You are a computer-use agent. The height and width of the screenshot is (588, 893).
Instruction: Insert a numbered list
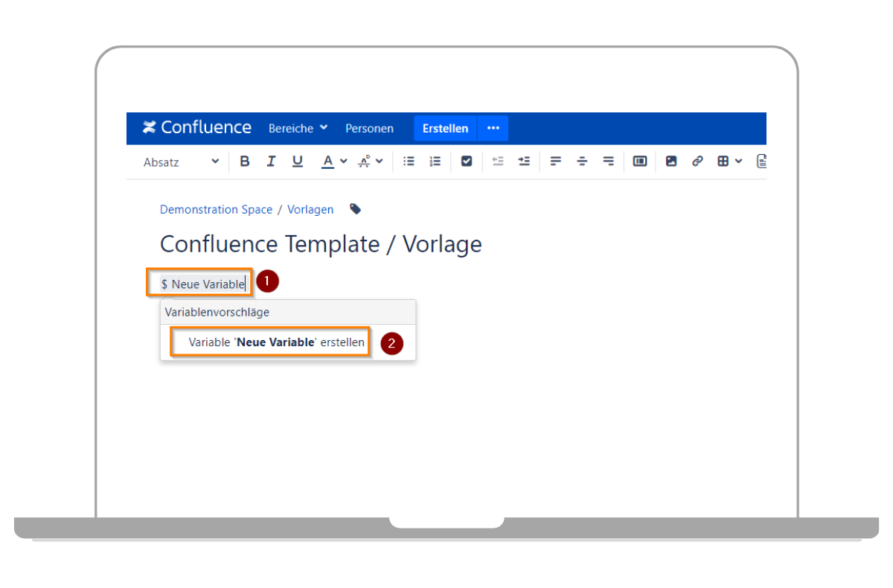pyautogui.click(x=435, y=162)
